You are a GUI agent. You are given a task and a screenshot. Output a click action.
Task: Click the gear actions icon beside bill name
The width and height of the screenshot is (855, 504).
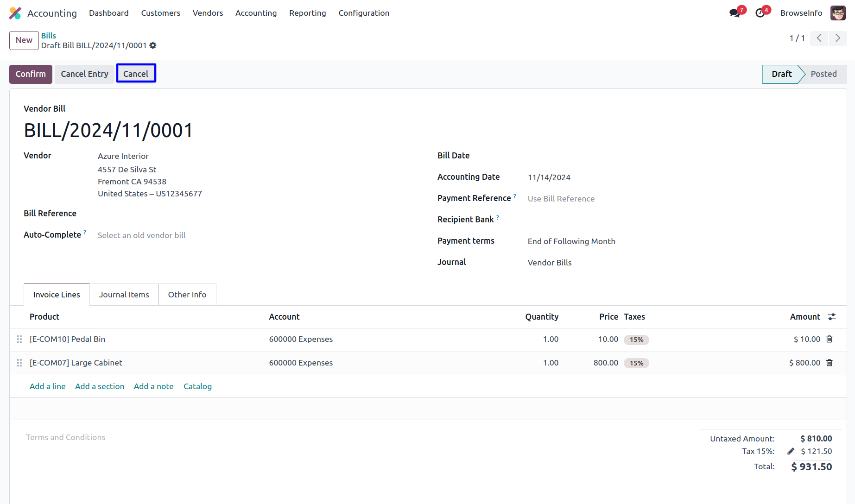[x=153, y=45]
